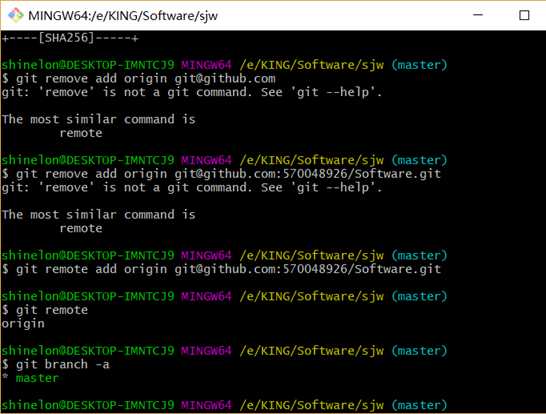The width and height of the screenshot is (546, 414).
Task: Click the first 'The most similar command is' line
Action: click(99, 119)
